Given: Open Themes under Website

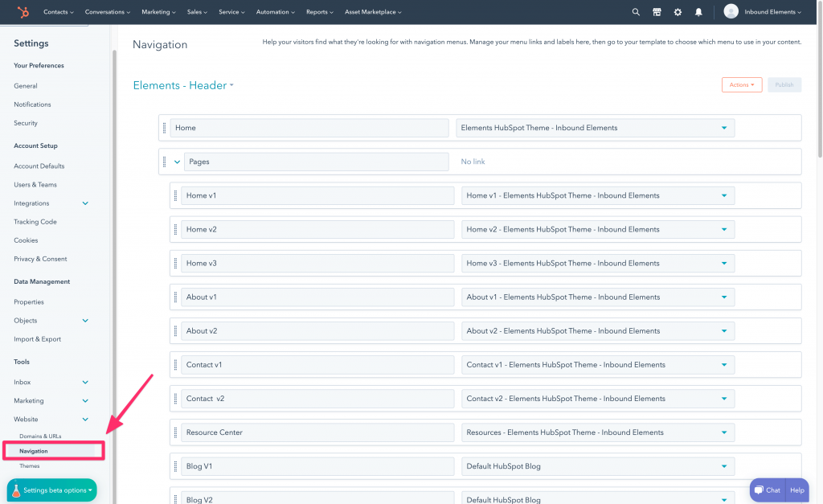Looking at the screenshot, I should (x=30, y=466).
